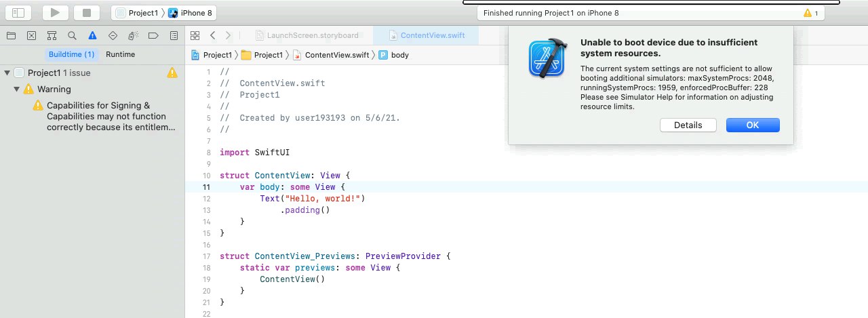Dismiss the alert with OK
The height and width of the screenshot is (318, 868).
[x=753, y=125]
